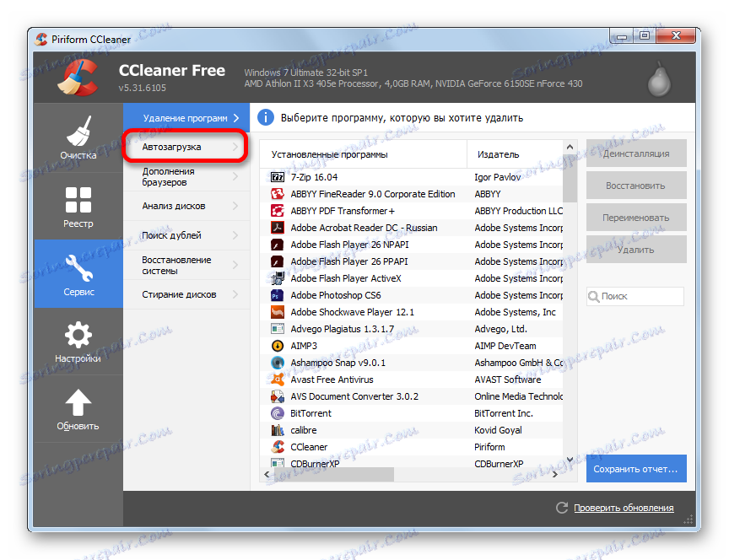Click the Adobe Photoshop CS6 icon
The image size is (729, 560).
(278, 295)
